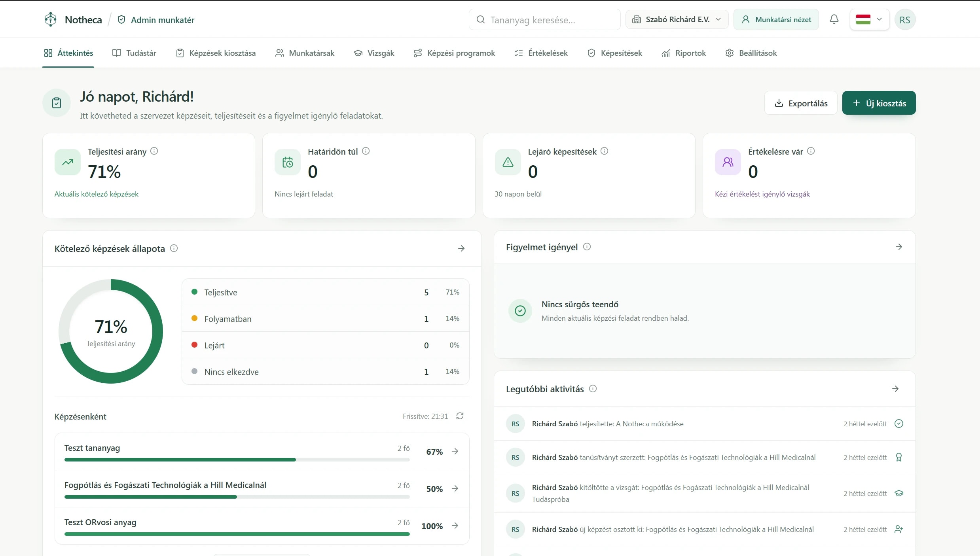This screenshot has width=980, height=556.
Task: Open Figyelmet igényel details arrow
Action: (899, 247)
